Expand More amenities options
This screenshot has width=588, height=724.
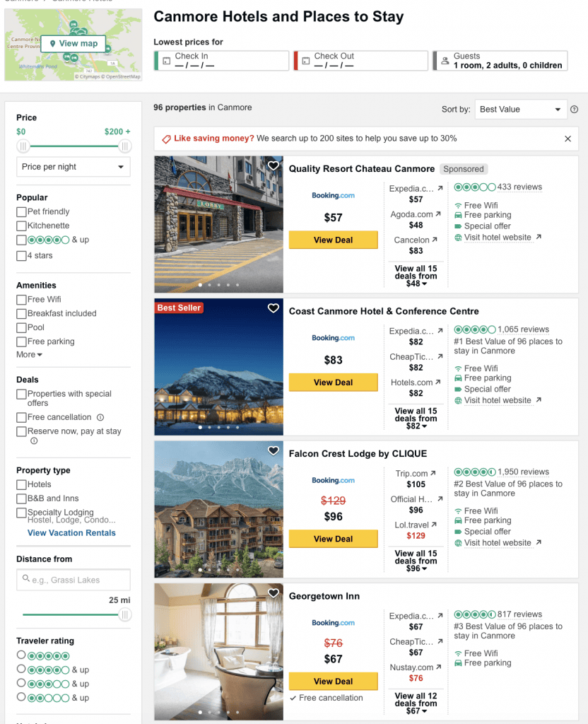(x=29, y=355)
